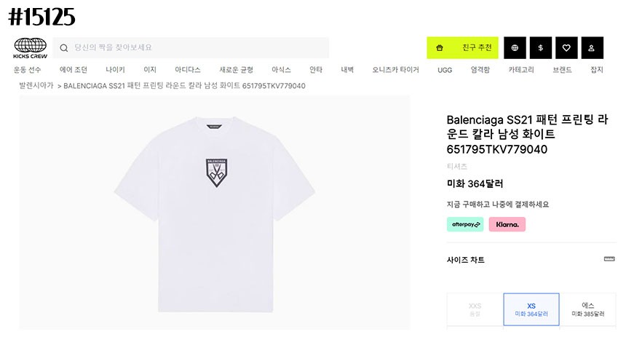
Task: Open the 아디다스 menu item
Action: [x=188, y=70]
